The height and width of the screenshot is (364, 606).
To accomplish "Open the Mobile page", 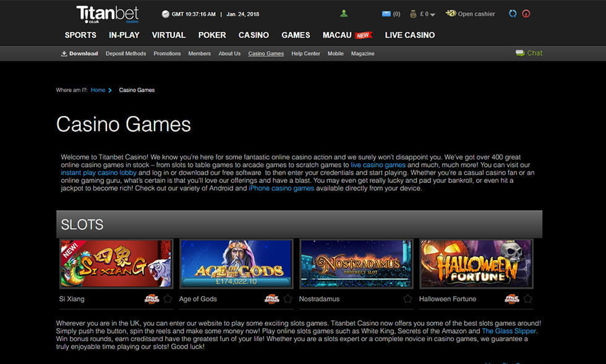I will tap(335, 54).
